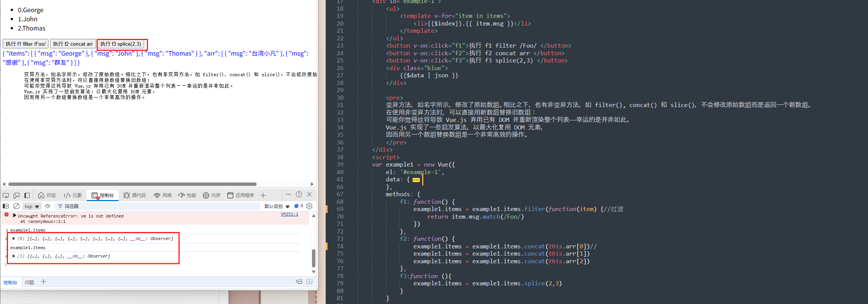Expand the (3) array output

pyautogui.click(x=14, y=256)
